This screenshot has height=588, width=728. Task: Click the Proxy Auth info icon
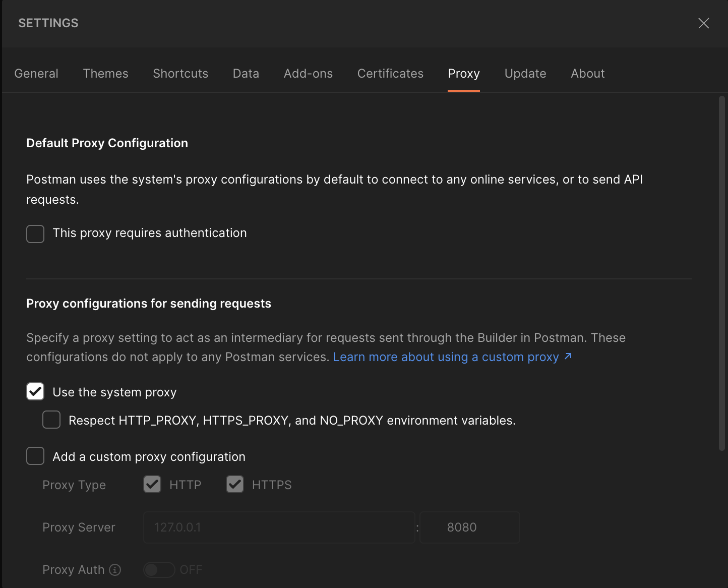[115, 570]
